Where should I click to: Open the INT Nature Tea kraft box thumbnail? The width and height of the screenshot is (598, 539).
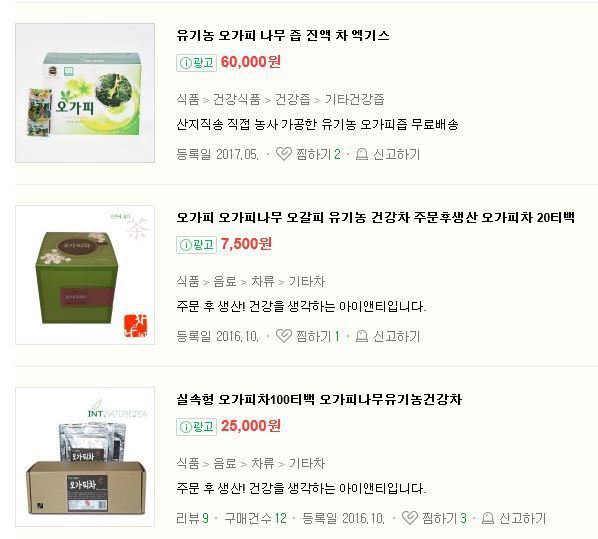(85, 457)
